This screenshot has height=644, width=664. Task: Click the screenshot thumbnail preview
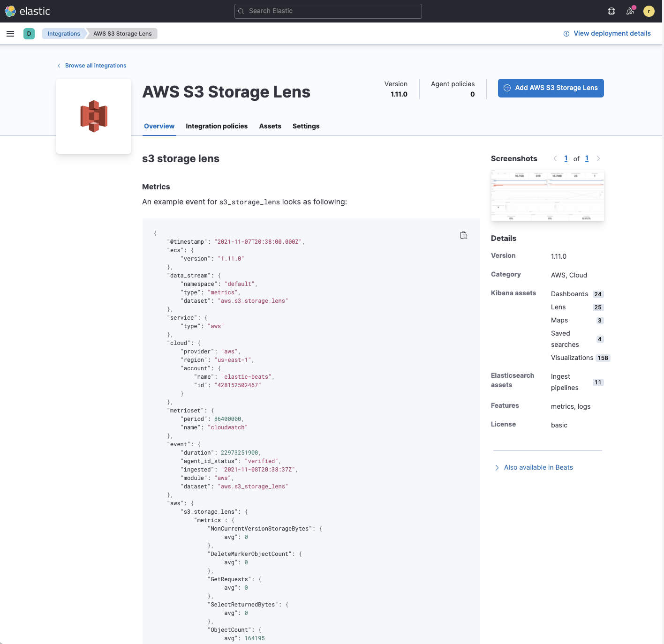pos(547,196)
